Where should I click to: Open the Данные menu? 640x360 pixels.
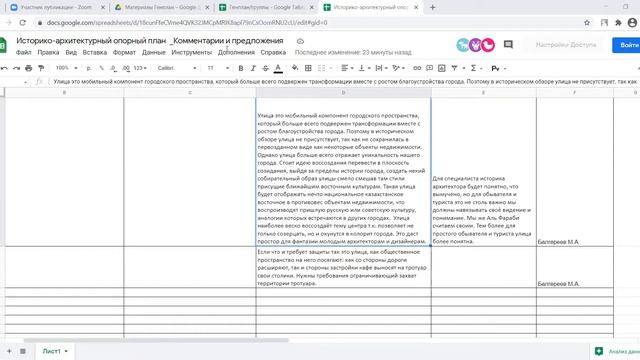coord(153,52)
